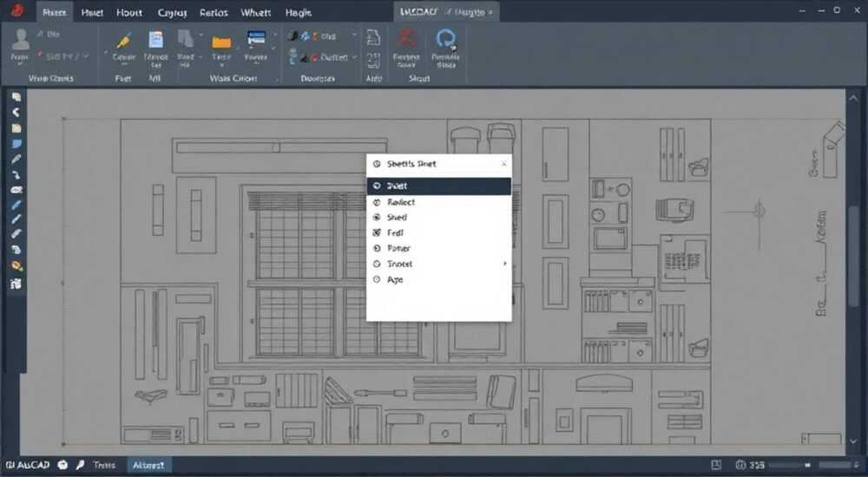Click the curved hook icon in left toolbar

tap(16, 175)
